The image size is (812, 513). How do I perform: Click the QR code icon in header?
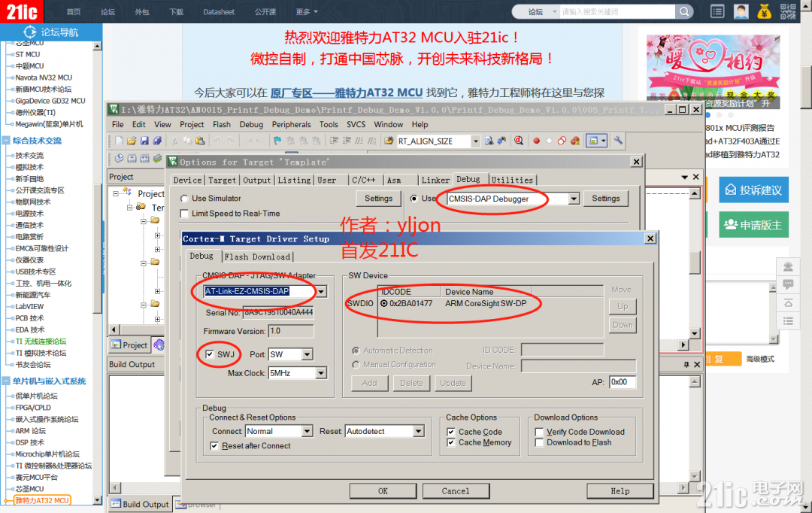pos(788,11)
